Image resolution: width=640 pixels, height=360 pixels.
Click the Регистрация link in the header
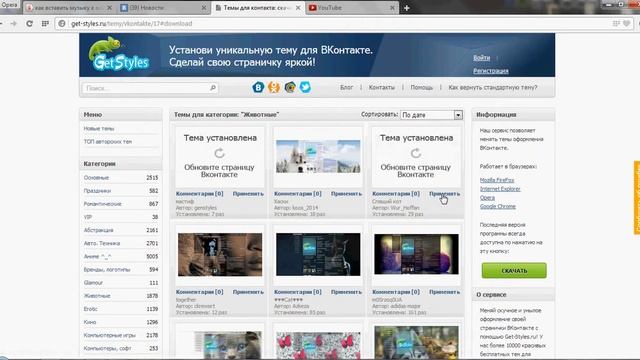point(491,71)
